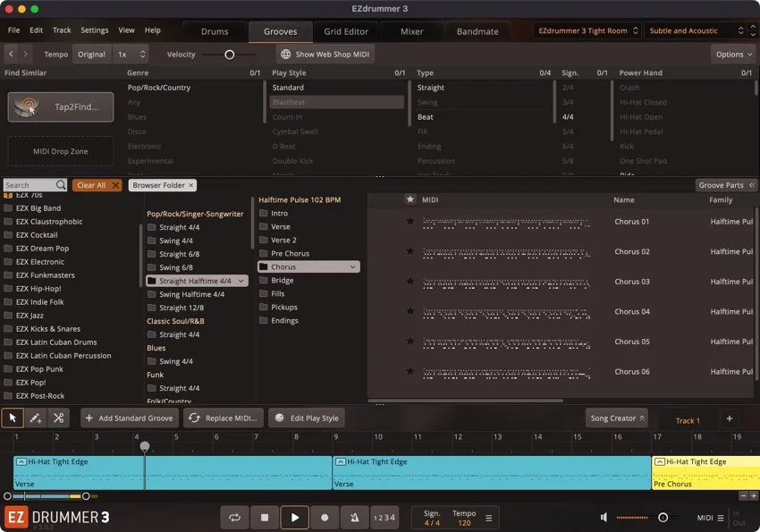Open the File menu
This screenshot has height=532, width=760.
point(14,30)
